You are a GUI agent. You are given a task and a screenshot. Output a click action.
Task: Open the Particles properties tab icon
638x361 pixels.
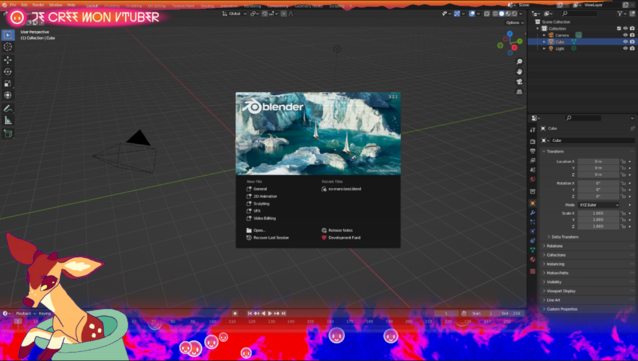[x=533, y=222]
